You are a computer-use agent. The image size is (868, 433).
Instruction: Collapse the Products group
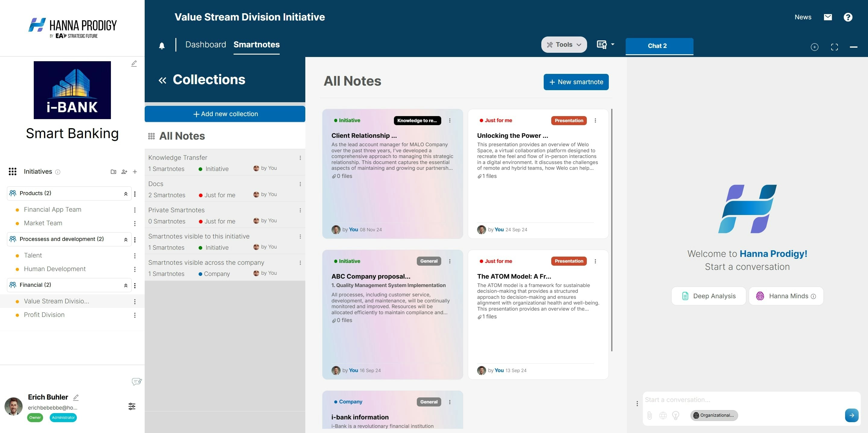[x=126, y=194]
